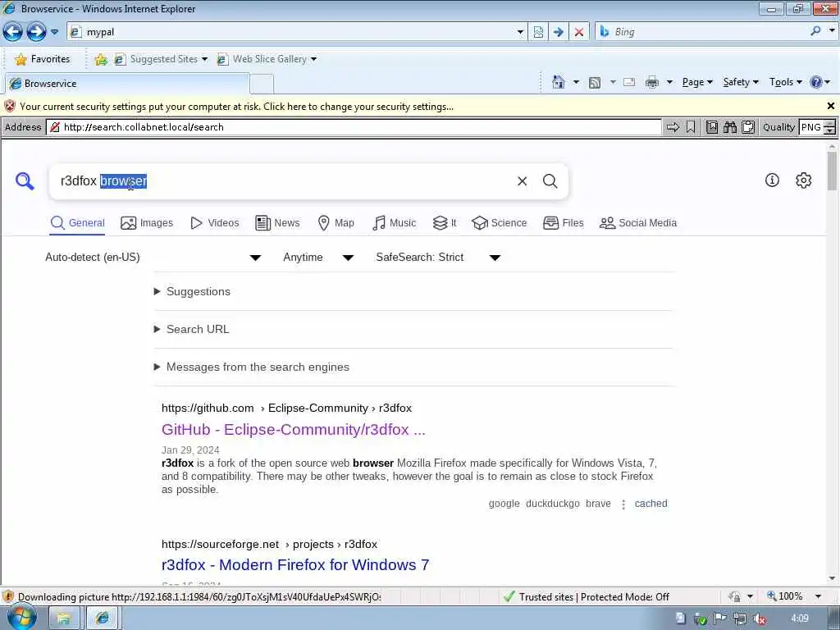Expand the Suggested Sites dropdown

204,59
